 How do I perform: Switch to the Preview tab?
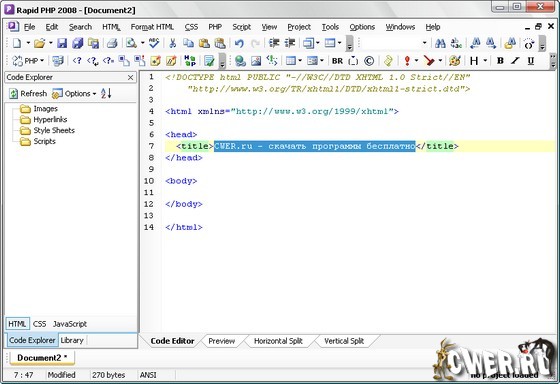point(221,341)
